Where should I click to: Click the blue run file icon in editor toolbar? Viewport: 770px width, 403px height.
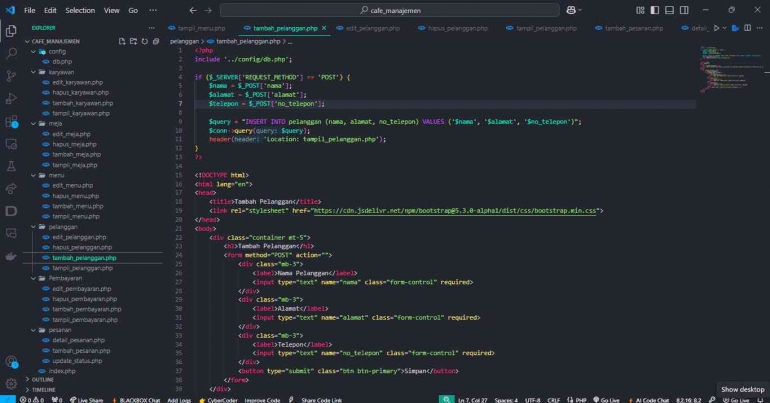pyautogui.click(x=735, y=28)
